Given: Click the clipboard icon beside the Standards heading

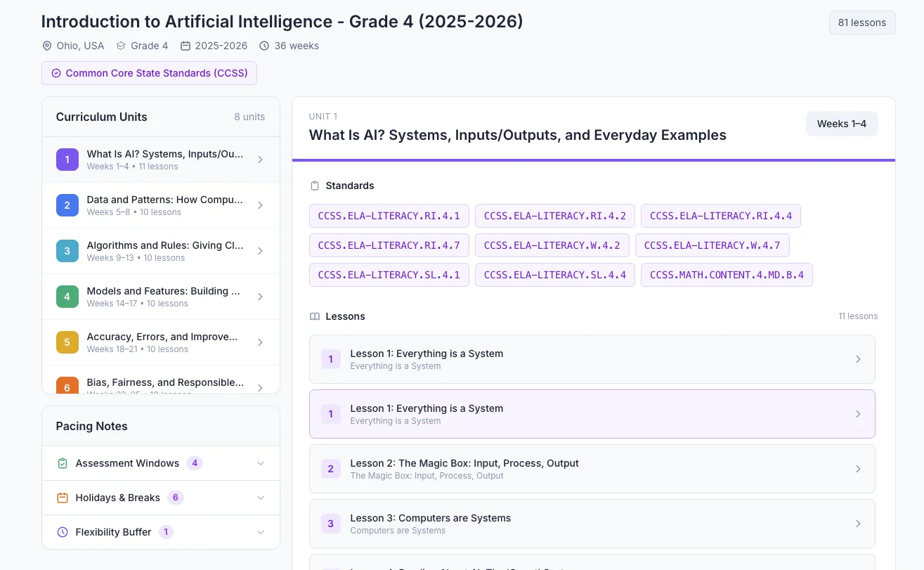Looking at the screenshot, I should pyautogui.click(x=314, y=186).
